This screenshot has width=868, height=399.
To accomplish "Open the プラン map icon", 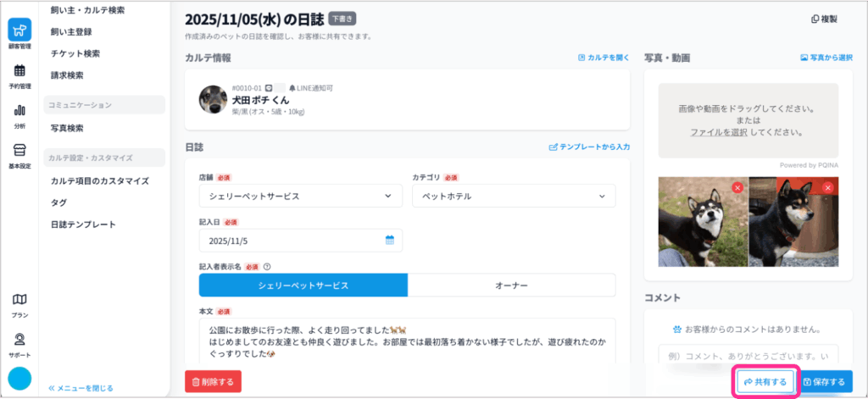I will click(19, 303).
